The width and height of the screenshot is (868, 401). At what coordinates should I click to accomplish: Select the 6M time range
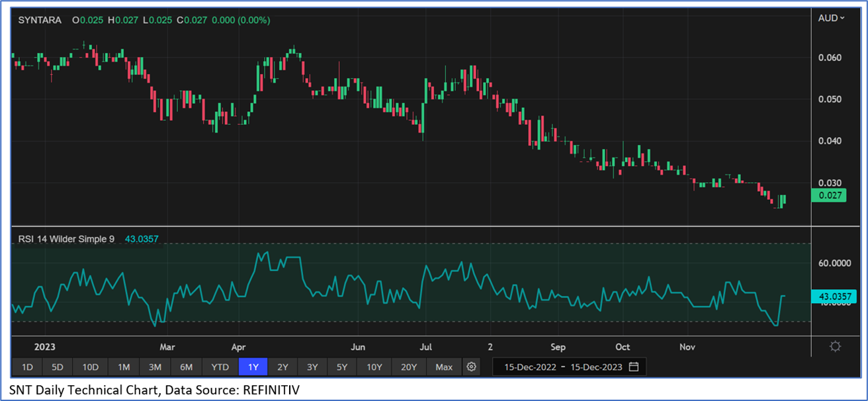click(186, 367)
